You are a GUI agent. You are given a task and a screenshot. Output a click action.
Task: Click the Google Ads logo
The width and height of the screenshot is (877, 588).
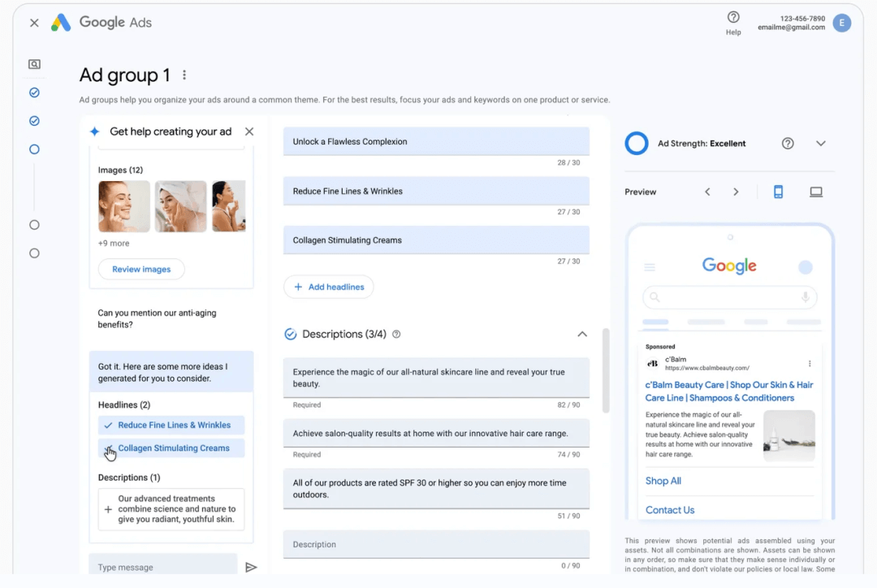point(61,23)
